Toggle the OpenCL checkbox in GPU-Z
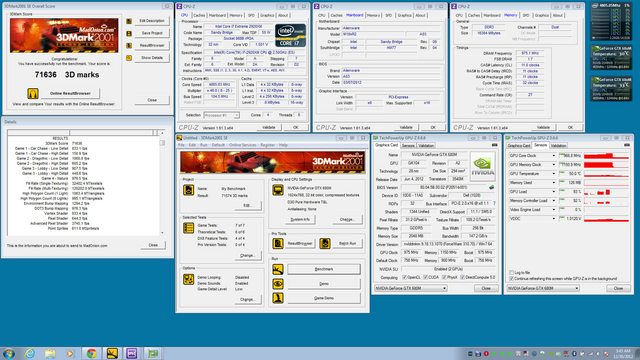Viewport: 640px width, 360px height. 404,277
